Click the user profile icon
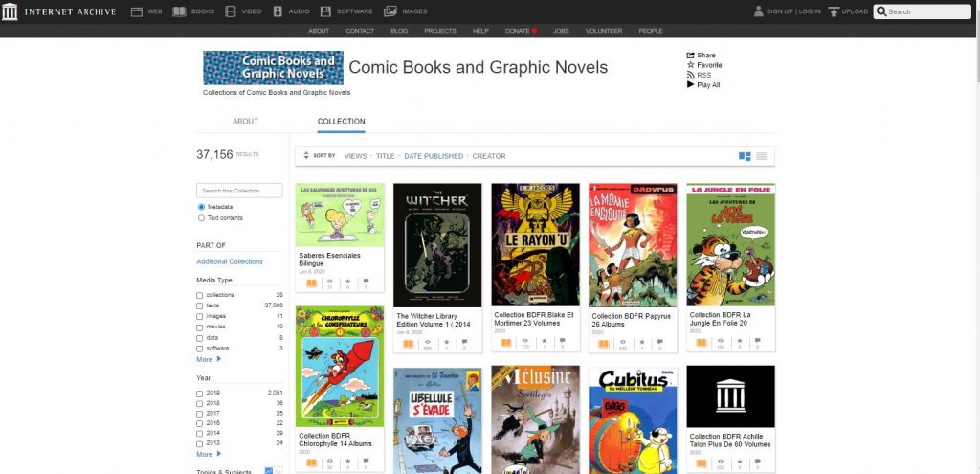This screenshot has width=980, height=474. 759,11
